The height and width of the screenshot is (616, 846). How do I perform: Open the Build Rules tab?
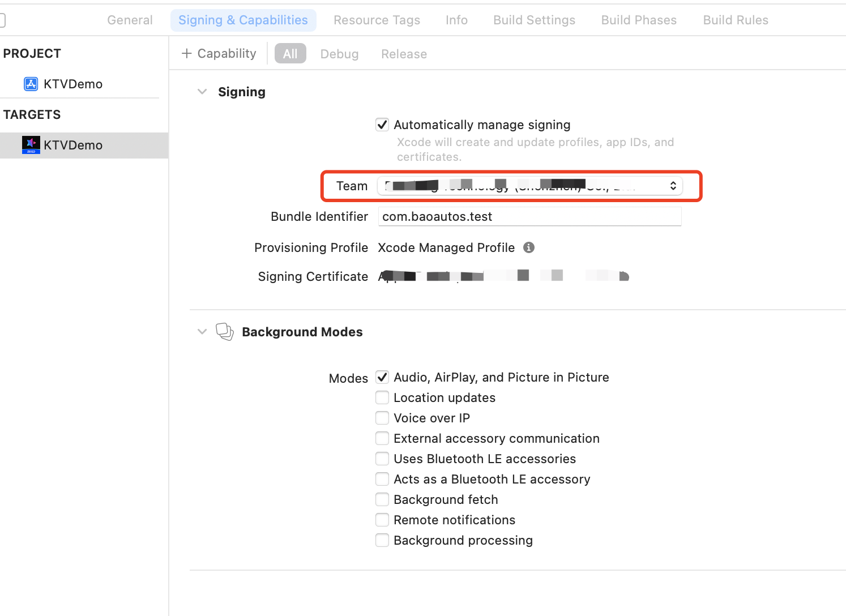(736, 20)
